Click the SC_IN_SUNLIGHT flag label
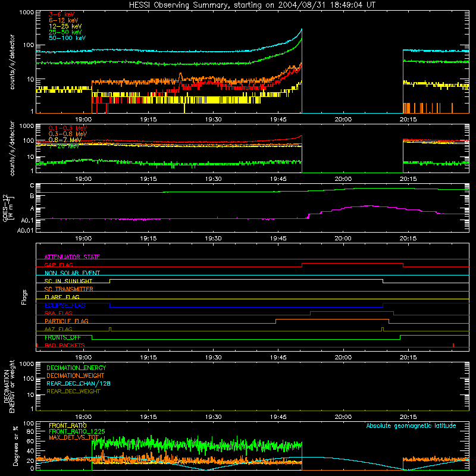Screen dimensions: 476x476 tap(68, 281)
